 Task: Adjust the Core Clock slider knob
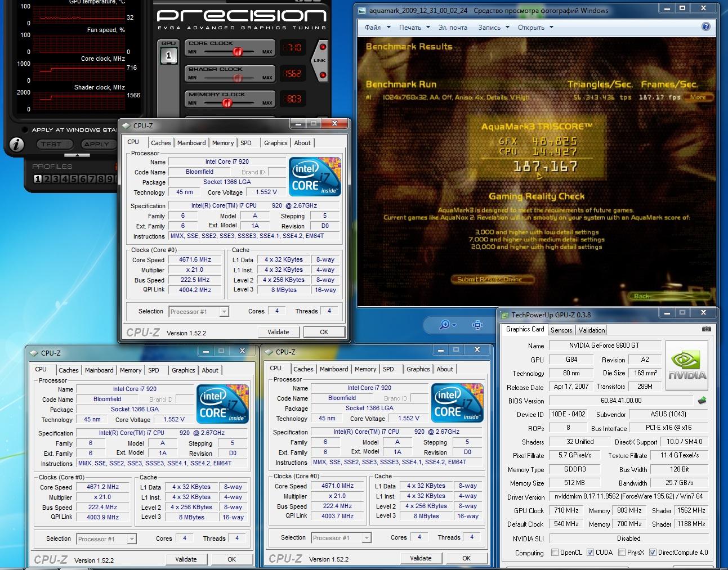[237, 52]
